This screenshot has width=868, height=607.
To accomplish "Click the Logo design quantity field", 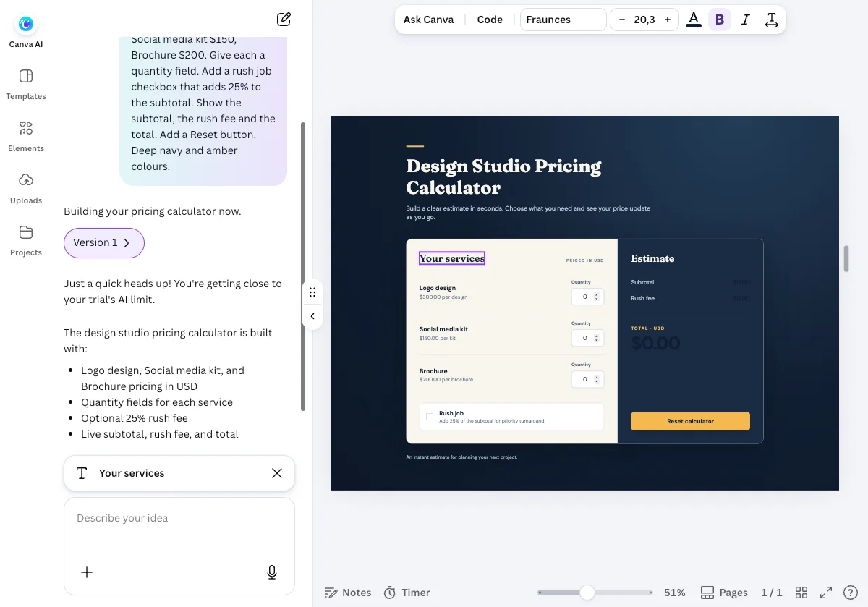I will 587,297.
